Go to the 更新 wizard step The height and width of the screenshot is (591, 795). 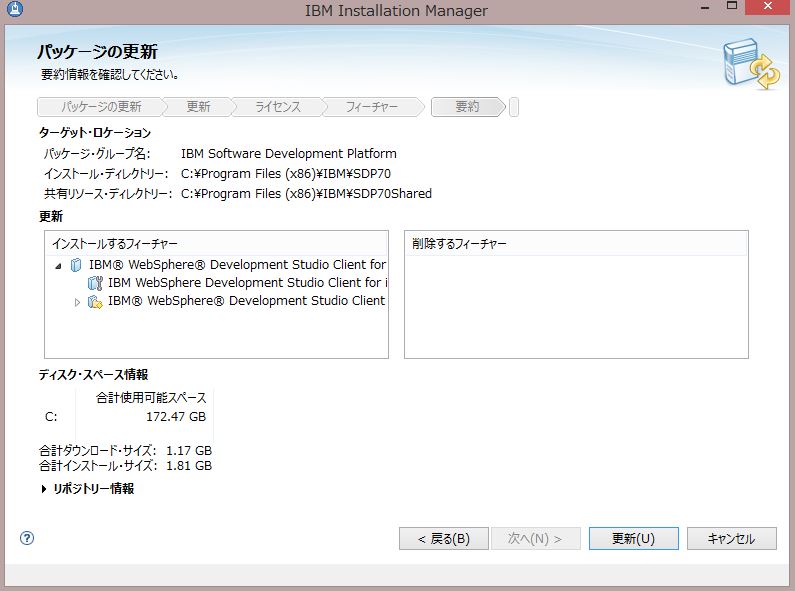click(198, 107)
